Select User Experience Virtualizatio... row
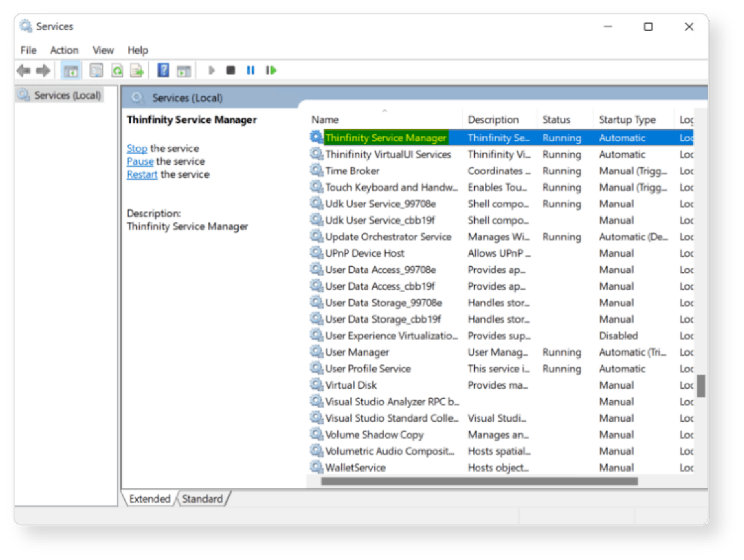744x560 pixels. coord(501,336)
